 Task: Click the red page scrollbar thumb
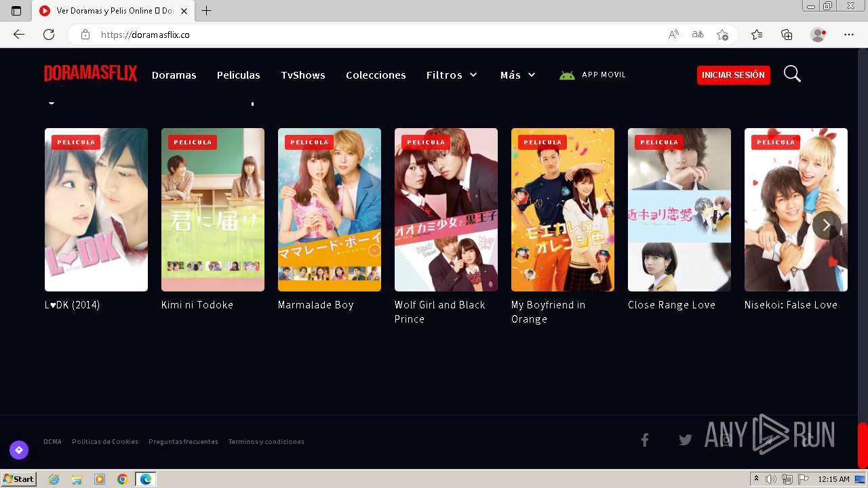click(x=863, y=445)
